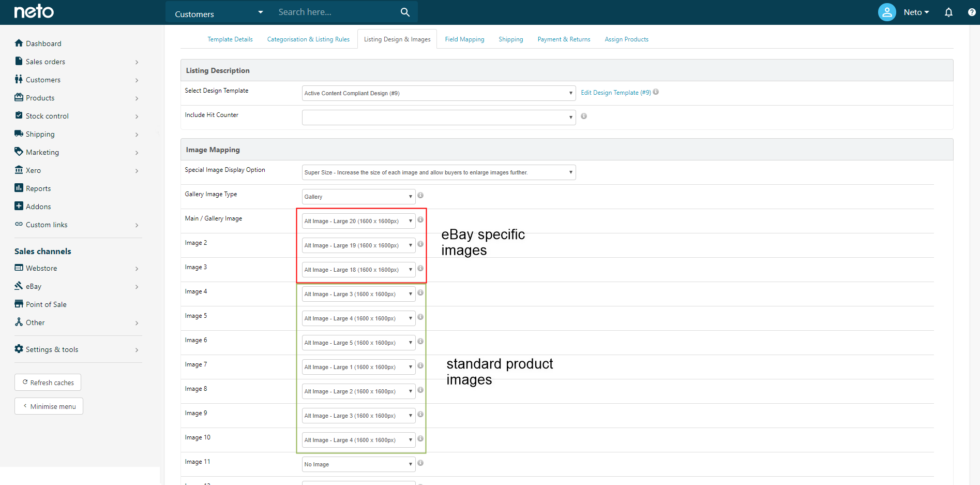Click info icon for Main / Gallery Image
980x485 pixels.
[x=420, y=219]
